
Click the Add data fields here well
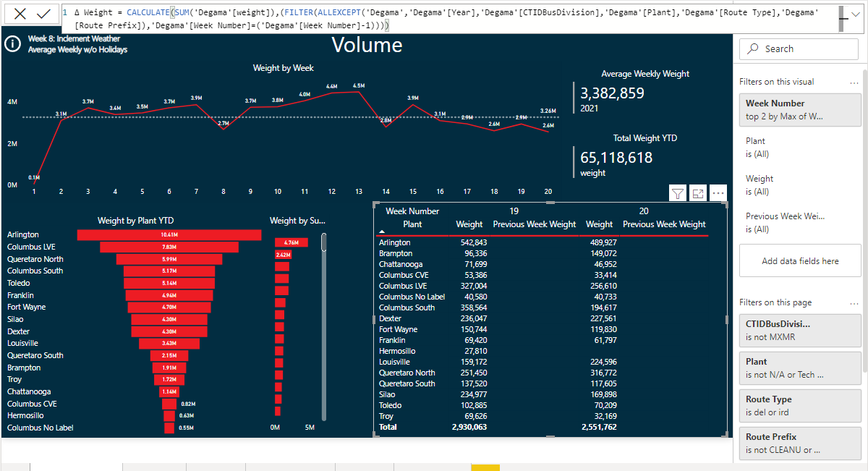pos(800,260)
